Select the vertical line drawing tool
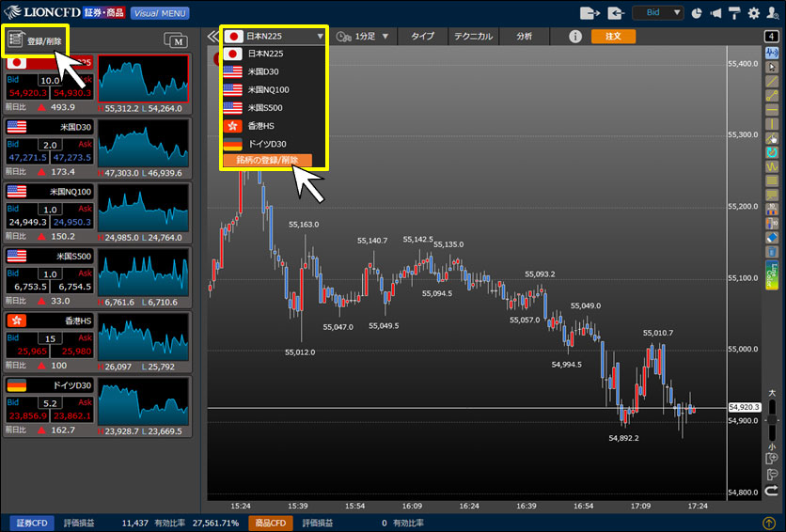Screen dimensions: 786x532 point(772,123)
